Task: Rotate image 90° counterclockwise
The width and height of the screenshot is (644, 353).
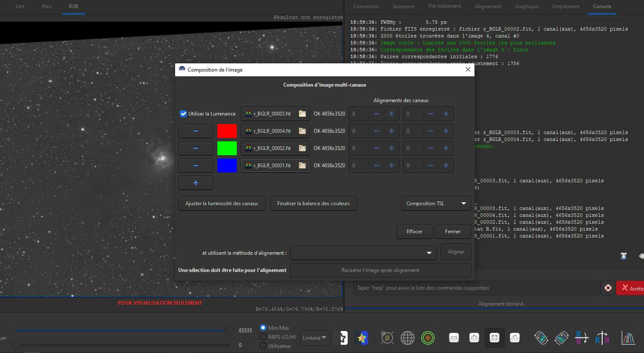Action: point(541,338)
